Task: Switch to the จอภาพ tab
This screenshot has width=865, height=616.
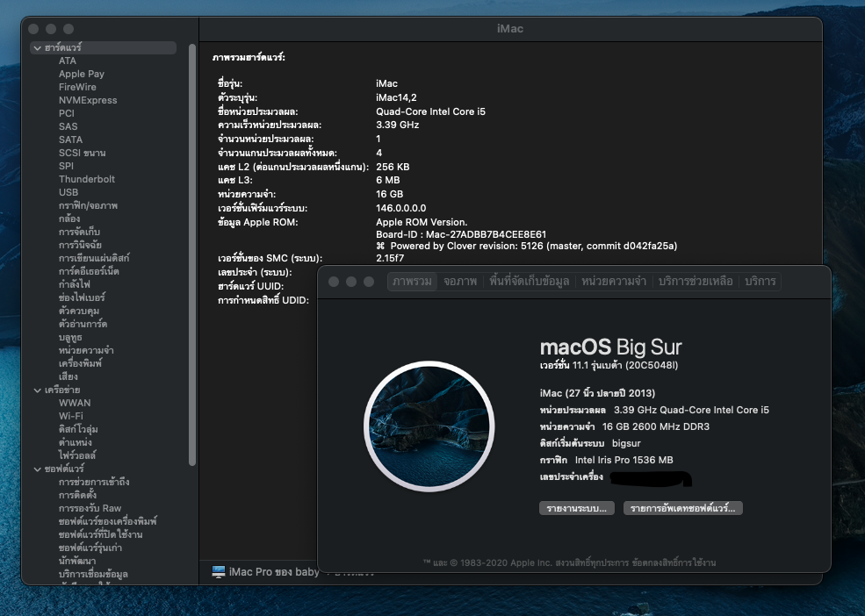Action: coord(460,282)
